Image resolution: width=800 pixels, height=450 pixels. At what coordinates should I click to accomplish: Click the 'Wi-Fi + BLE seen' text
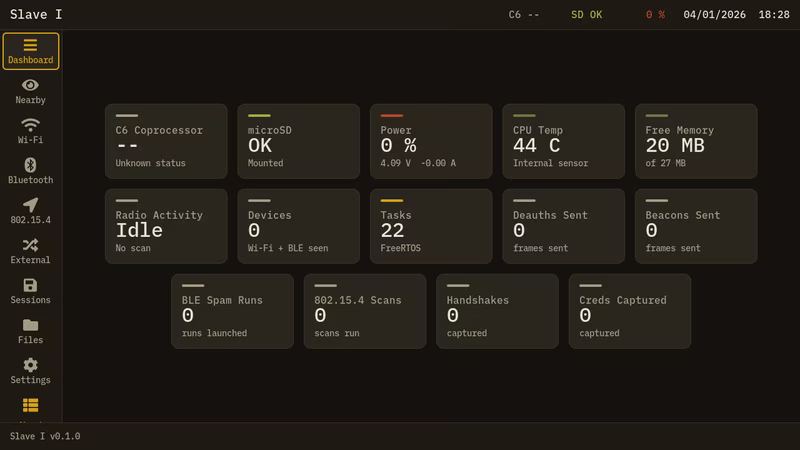[288, 248]
